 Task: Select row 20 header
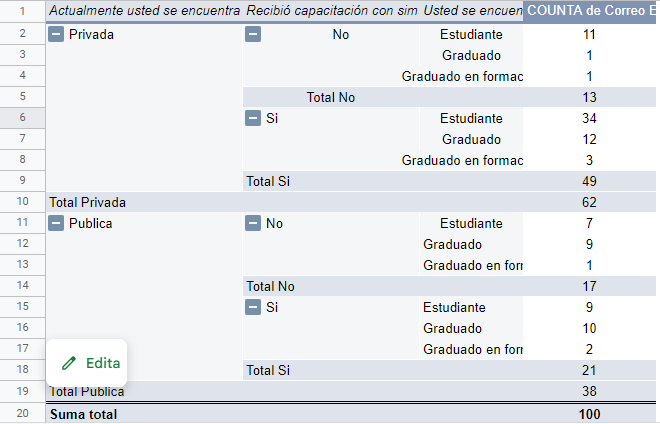22,413
